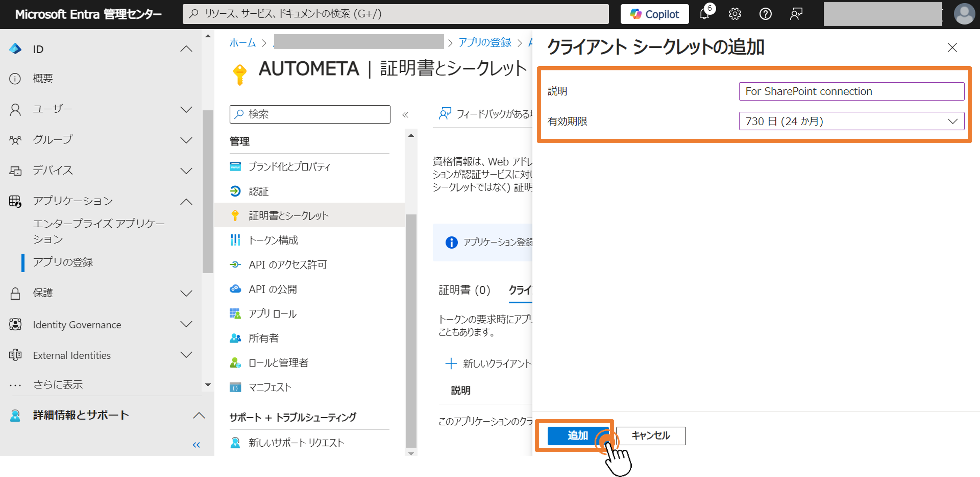Focus the top resource search box
This screenshot has width=980, height=477.
click(x=395, y=14)
